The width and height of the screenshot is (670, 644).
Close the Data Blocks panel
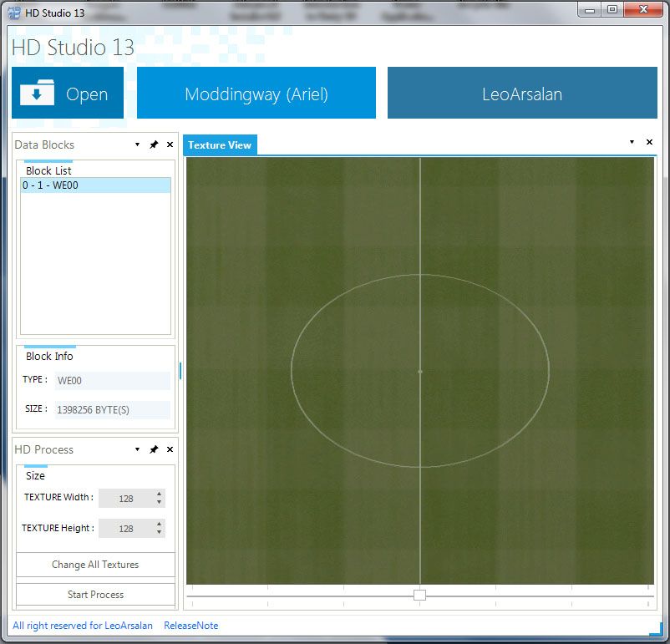pos(170,145)
